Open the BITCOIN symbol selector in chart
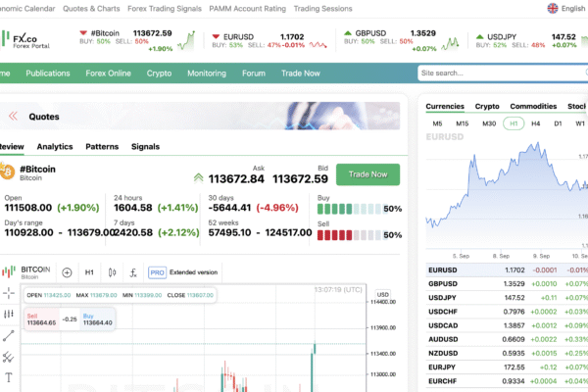The width and height of the screenshot is (588, 392). (35, 272)
